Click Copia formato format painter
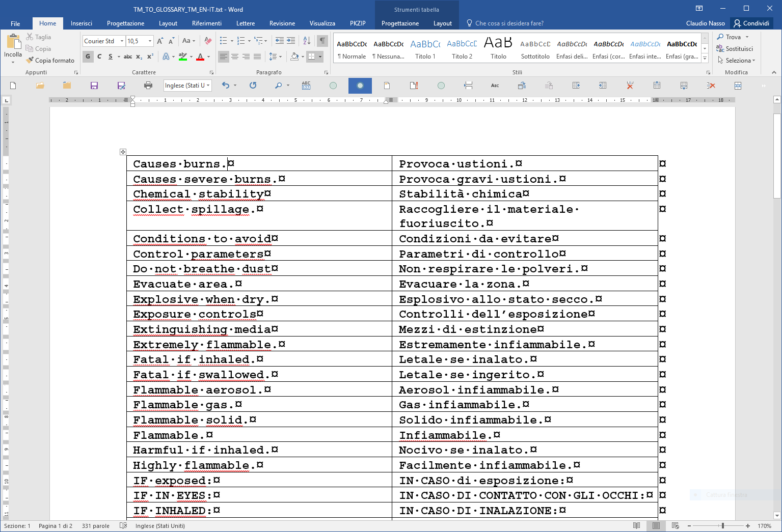The image size is (782, 532). pos(50,61)
